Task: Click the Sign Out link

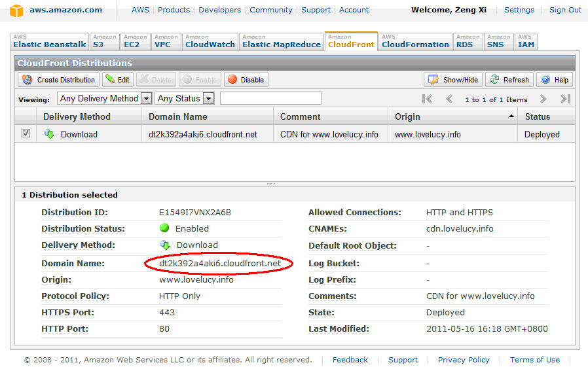Action: (x=565, y=10)
